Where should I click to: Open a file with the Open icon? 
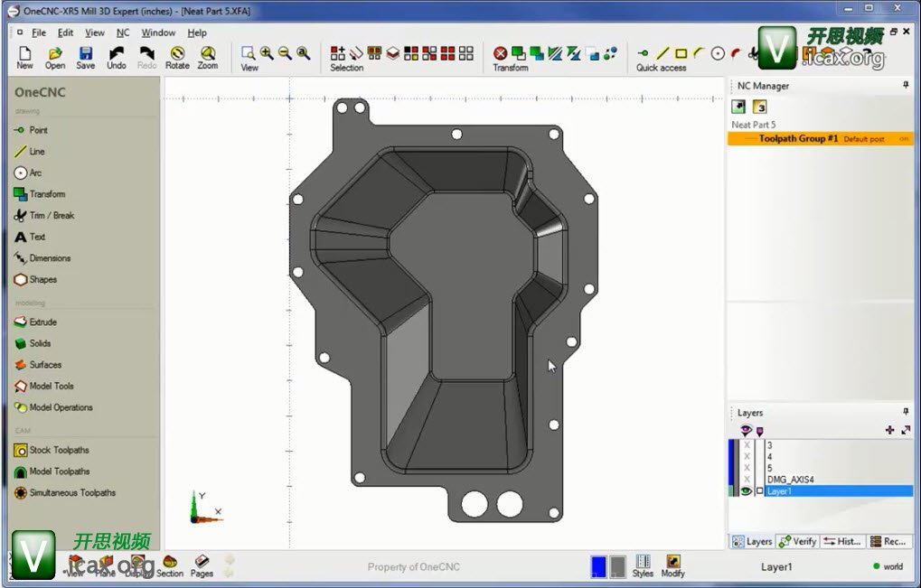[x=55, y=58]
